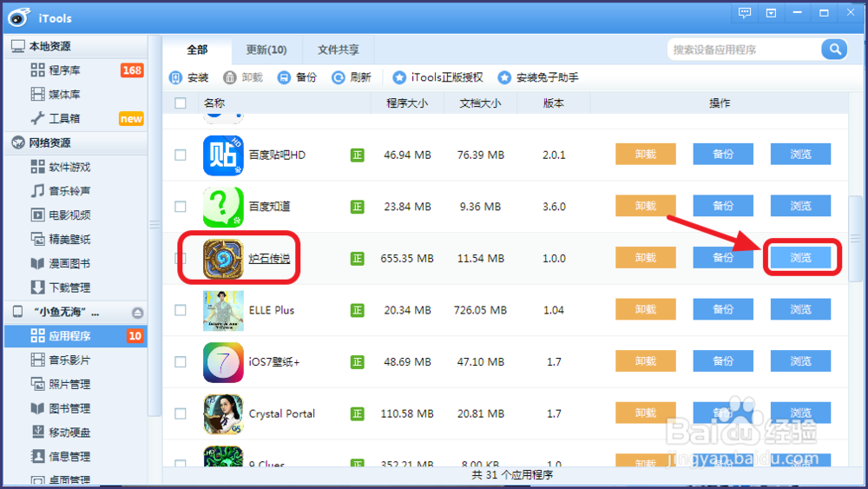Click the 备份 backup toolbar button
The height and width of the screenshot is (489, 868).
point(297,77)
